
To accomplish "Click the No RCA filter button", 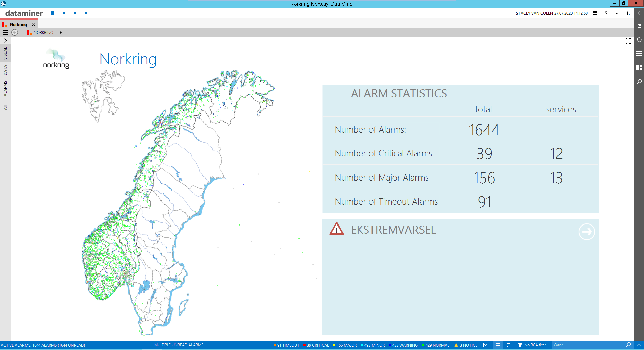I will (x=532, y=345).
